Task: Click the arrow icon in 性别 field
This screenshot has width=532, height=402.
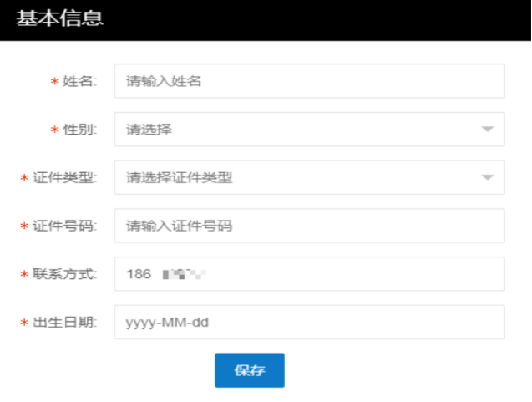Action: point(488,130)
